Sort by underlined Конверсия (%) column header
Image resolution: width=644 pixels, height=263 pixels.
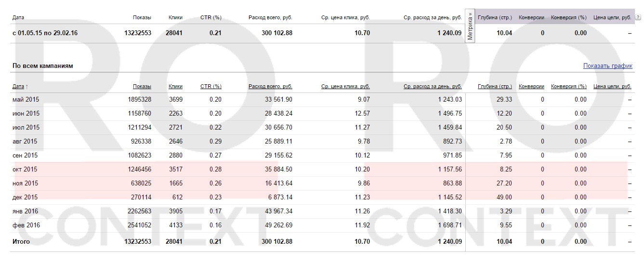[568, 87]
